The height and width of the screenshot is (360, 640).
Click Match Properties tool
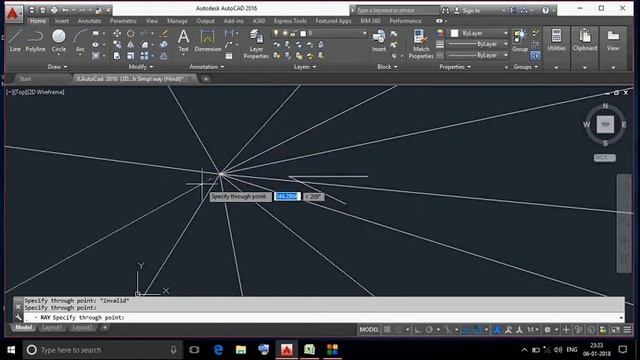click(x=421, y=44)
